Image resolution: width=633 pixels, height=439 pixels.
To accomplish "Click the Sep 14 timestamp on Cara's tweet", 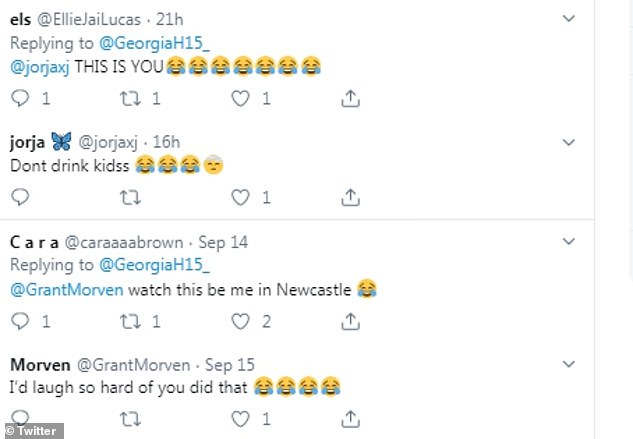I will pyautogui.click(x=224, y=242).
